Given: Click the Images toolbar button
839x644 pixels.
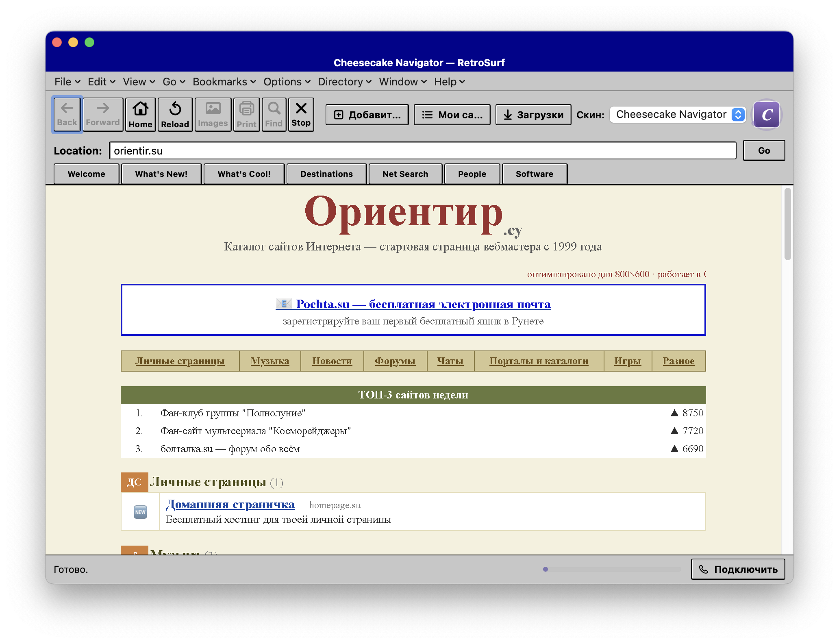Looking at the screenshot, I should click(x=213, y=115).
